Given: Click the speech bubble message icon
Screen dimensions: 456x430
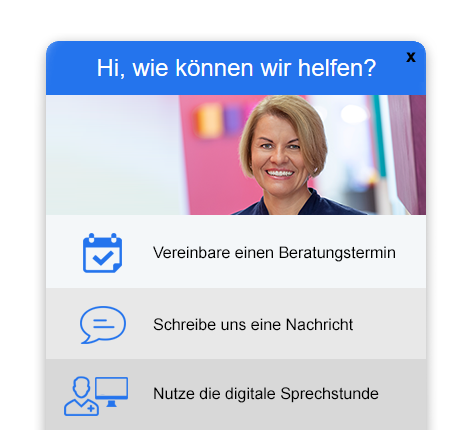Looking at the screenshot, I should pyautogui.click(x=103, y=325).
